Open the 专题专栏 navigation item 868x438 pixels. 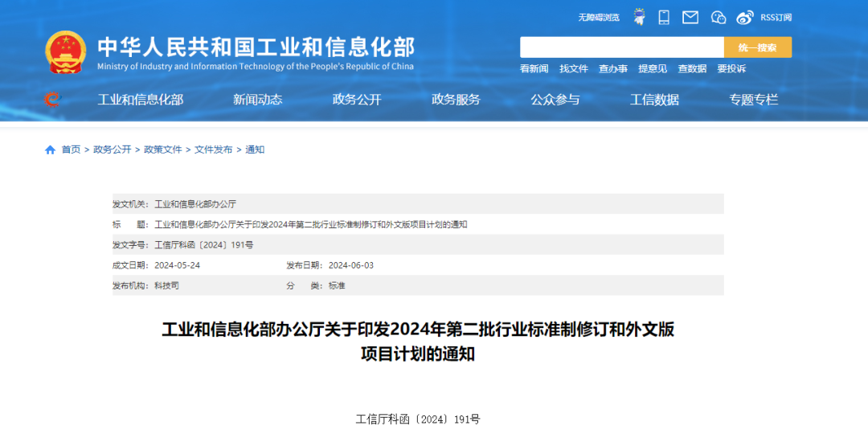pos(753,100)
